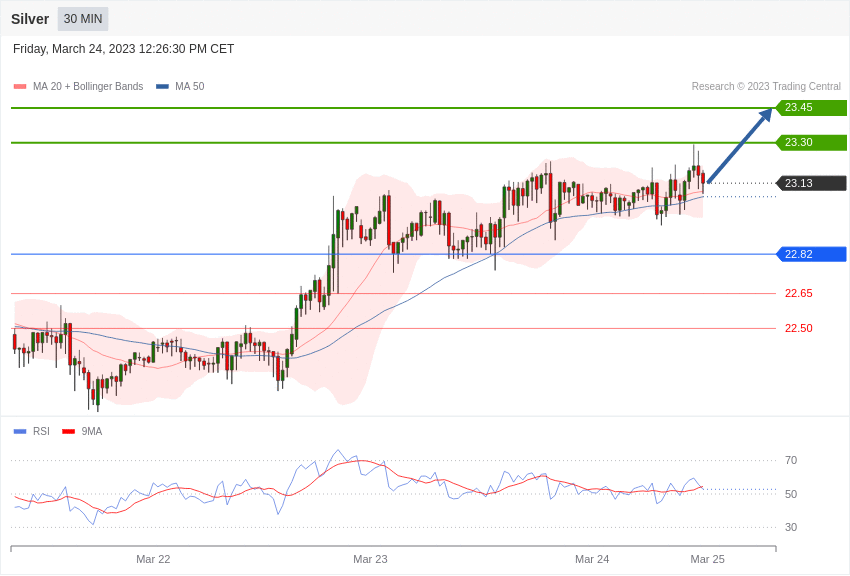The height and width of the screenshot is (576, 850).
Task: Select the 23.30 resistance price label
Action: point(811,142)
